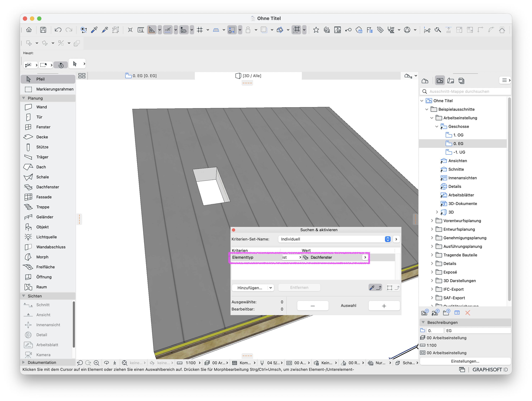532x401 pixels.
Task: Switch to View Map in navigator
Action: point(440,81)
